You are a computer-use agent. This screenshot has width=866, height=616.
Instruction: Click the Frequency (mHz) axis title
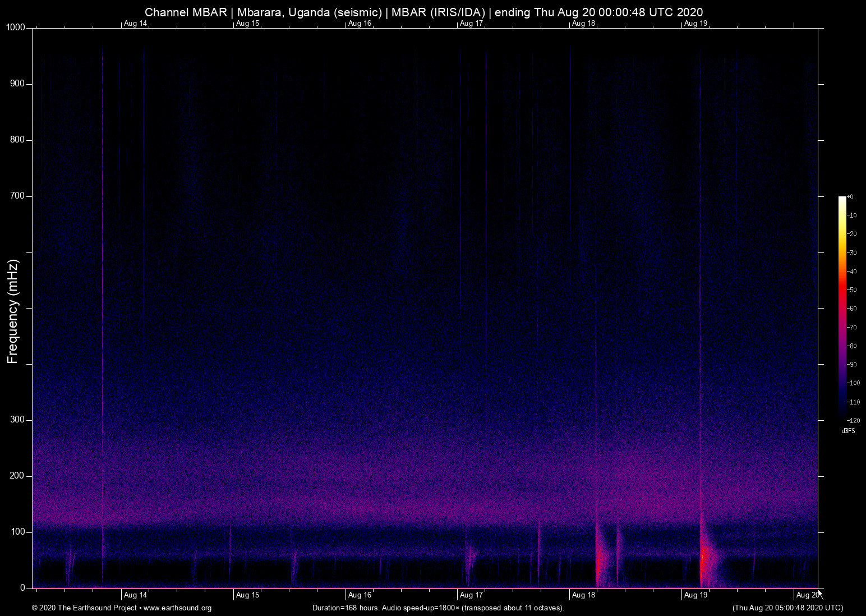tap(13, 311)
